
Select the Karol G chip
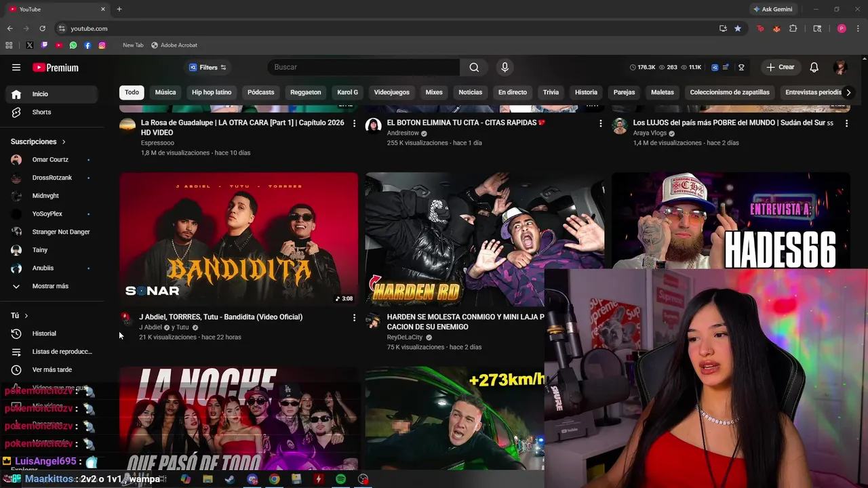(348, 92)
